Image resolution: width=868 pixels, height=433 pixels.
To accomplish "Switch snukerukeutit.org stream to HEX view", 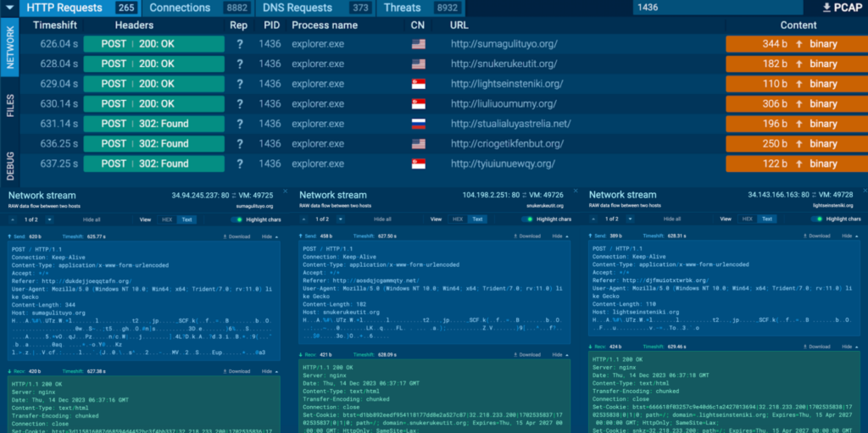I will tap(458, 219).
